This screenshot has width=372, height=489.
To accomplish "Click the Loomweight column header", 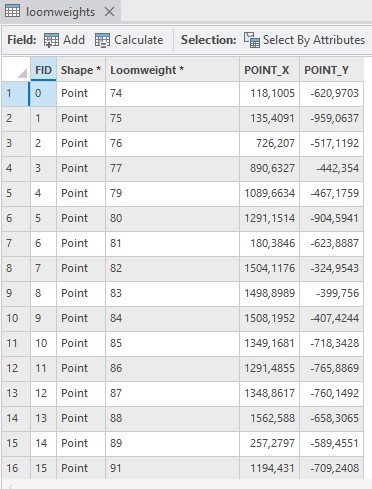I will pos(172,70).
